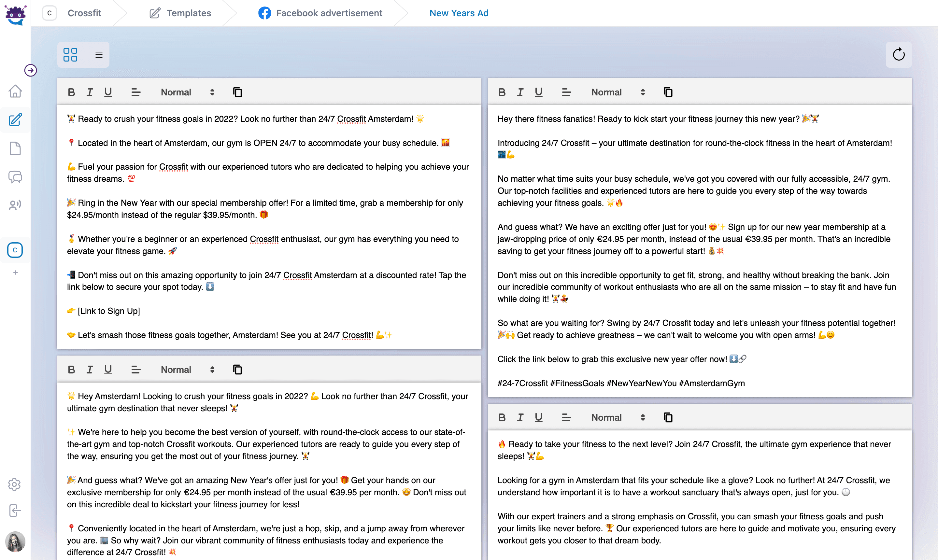Toggle italic in bottom-right editor

tap(520, 417)
